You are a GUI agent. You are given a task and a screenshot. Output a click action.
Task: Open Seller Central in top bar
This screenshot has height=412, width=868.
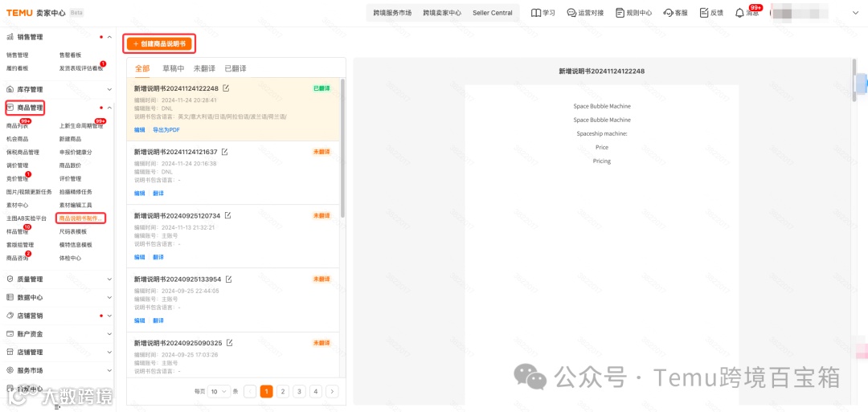[x=493, y=13]
